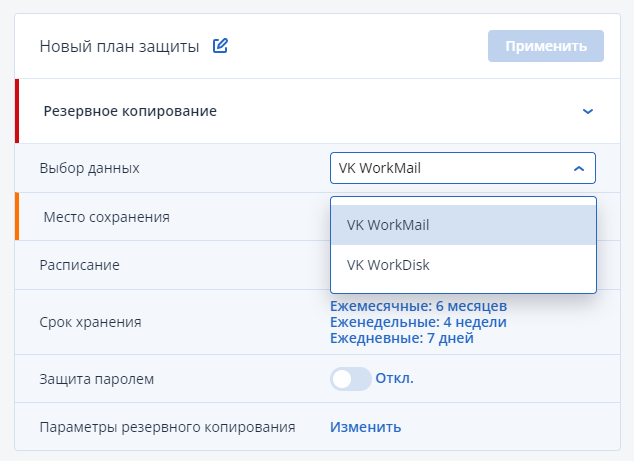Click the Срок хранения row label
Viewport: 634px width, 461px height.
[x=90, y=322]
